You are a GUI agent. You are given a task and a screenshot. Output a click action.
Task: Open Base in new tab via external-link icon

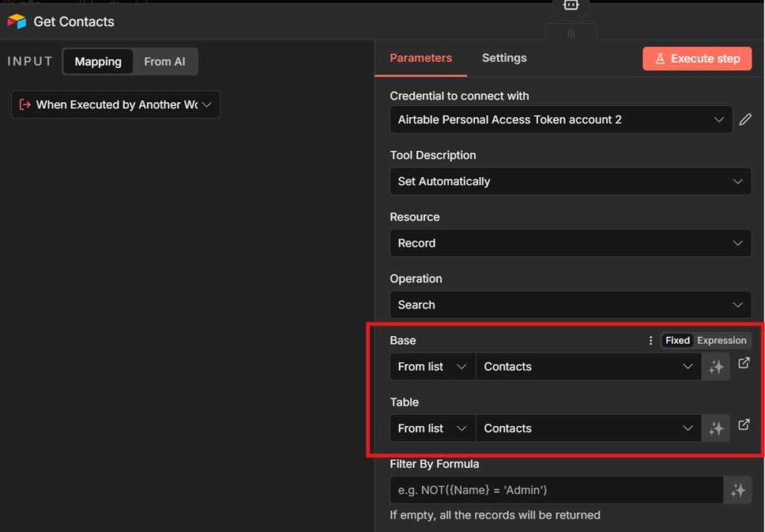tap(744, 363)
